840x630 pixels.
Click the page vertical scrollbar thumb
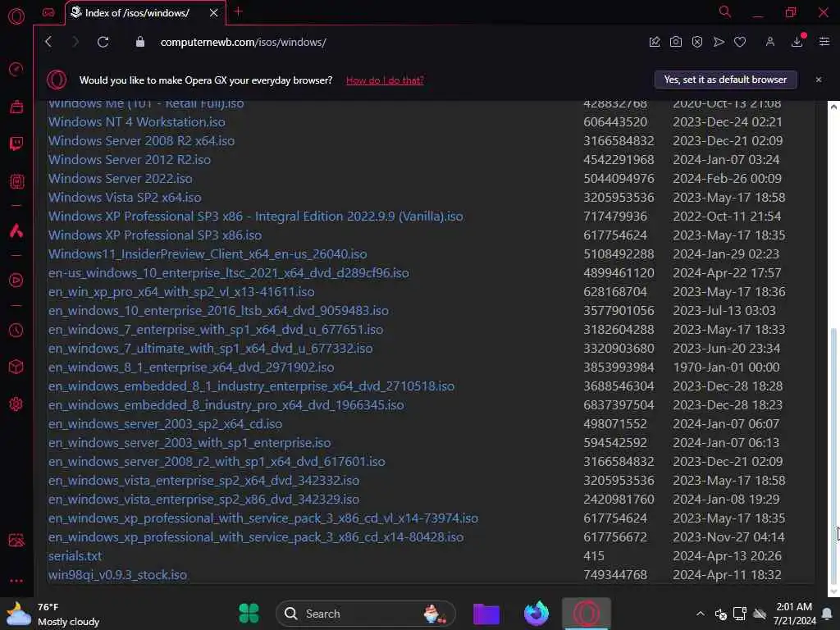[x=833, y=454]
